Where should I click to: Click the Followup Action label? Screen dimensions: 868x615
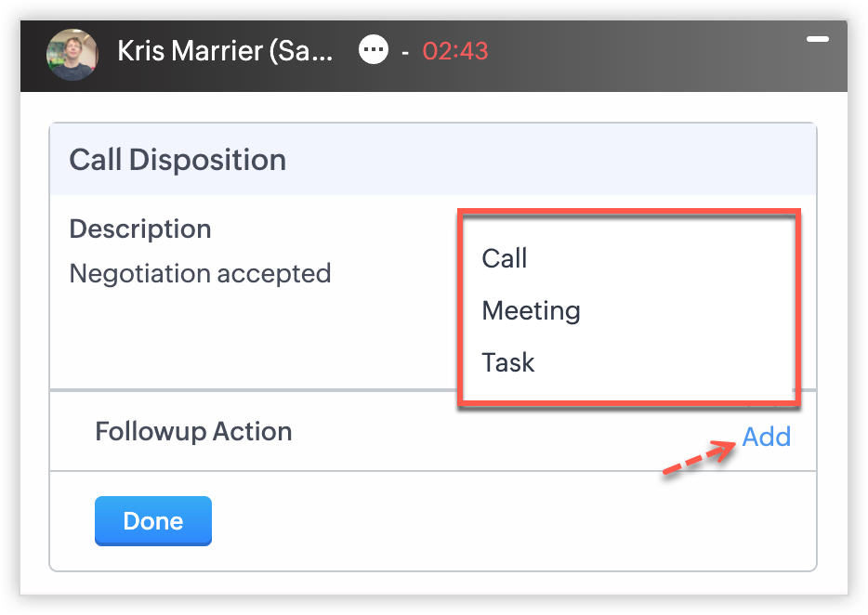193,431
